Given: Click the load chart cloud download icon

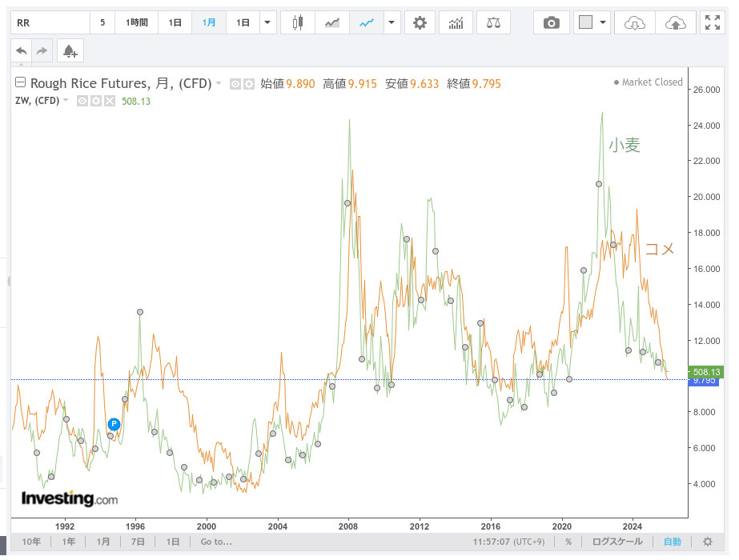Looking at the screenshot, I should tap(634, 23).
